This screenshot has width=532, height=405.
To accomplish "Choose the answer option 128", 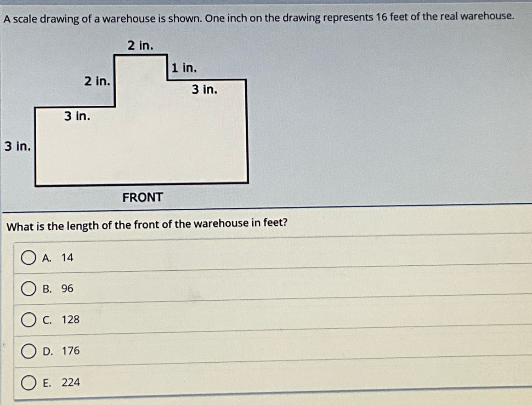I will coord(272,319).
